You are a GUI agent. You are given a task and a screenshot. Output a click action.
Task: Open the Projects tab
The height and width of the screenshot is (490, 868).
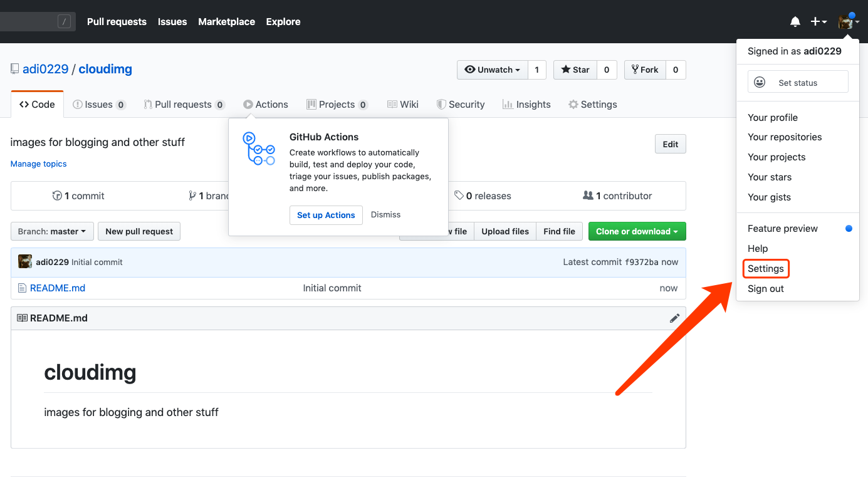click(337, 105)
